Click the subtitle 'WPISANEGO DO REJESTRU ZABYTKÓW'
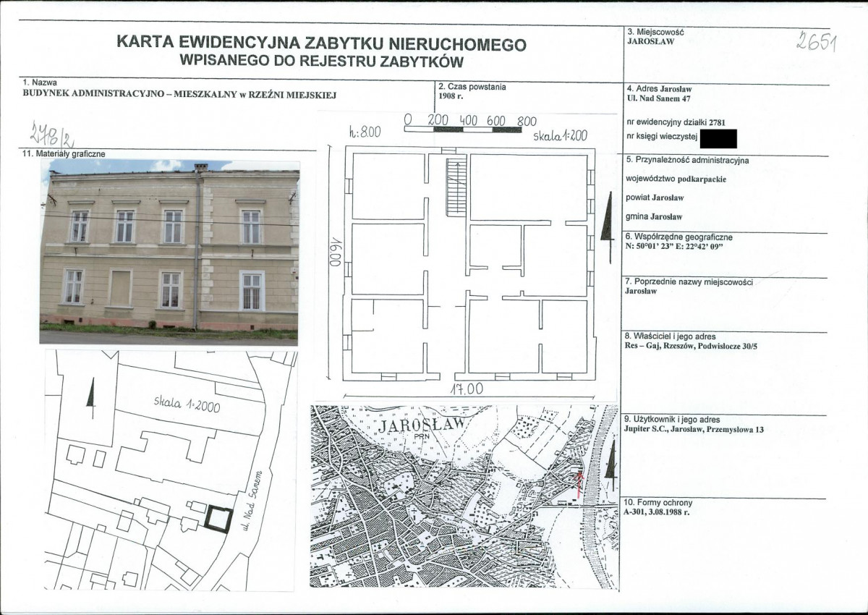This screenshot has width=868, height=615. 321,61
